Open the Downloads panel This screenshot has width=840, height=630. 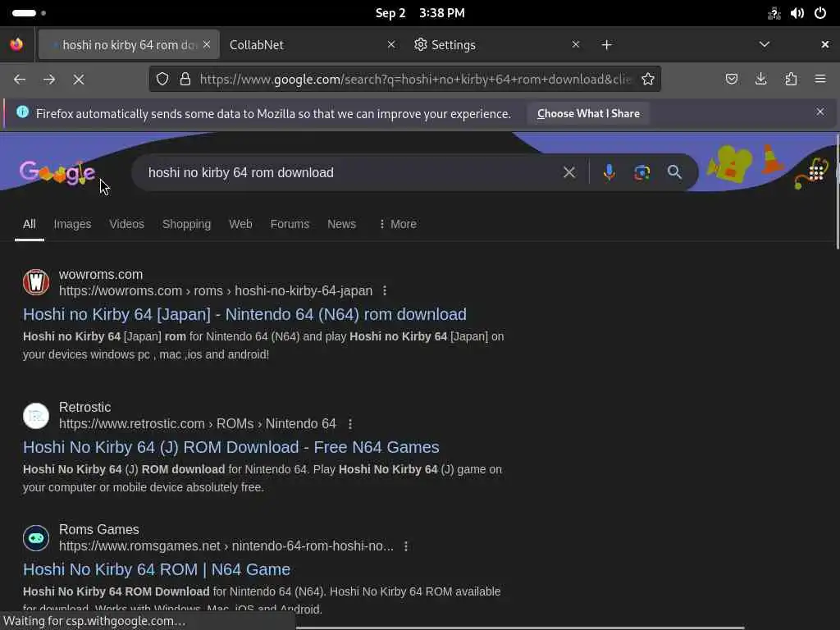point(761,80)
